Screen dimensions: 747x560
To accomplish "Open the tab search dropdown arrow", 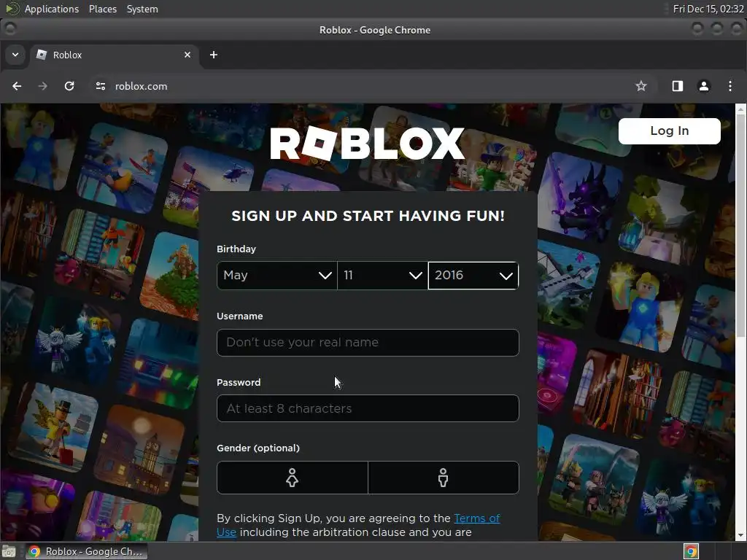I will 15,55.
